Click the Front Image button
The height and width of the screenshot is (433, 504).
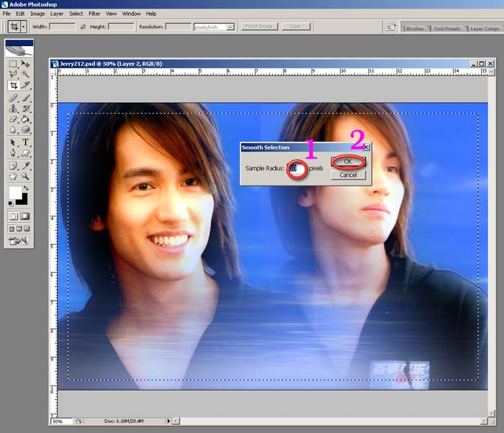[259, 27]
